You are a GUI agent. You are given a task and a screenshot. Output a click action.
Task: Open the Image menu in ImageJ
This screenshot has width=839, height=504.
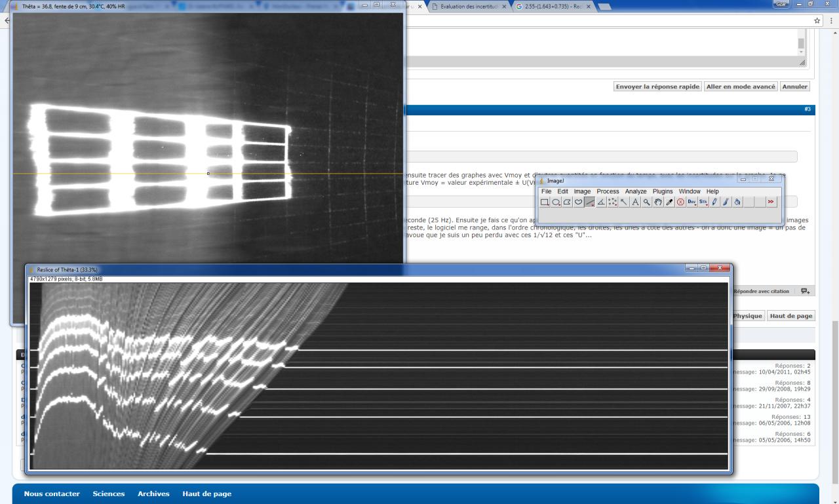click(582, 191)
